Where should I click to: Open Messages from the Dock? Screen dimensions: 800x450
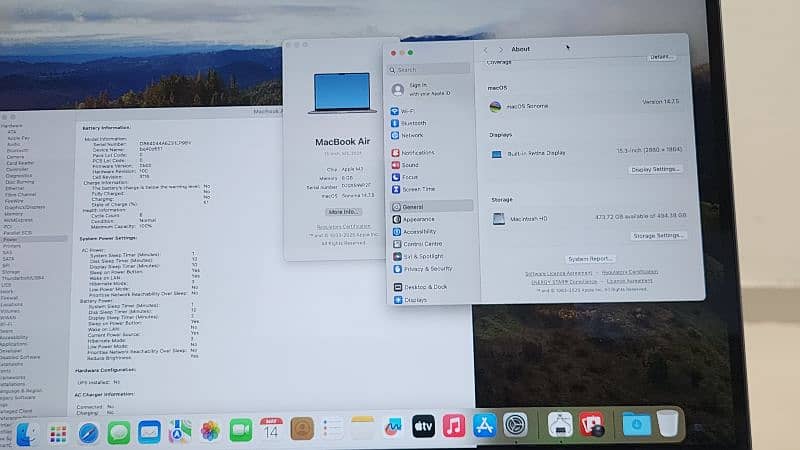[x=119, y=433]
